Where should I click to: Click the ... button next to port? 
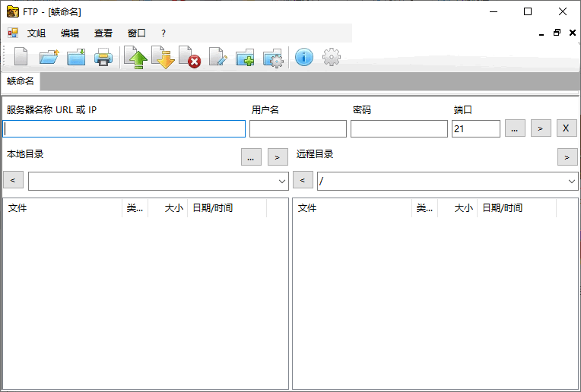point(515,128)
